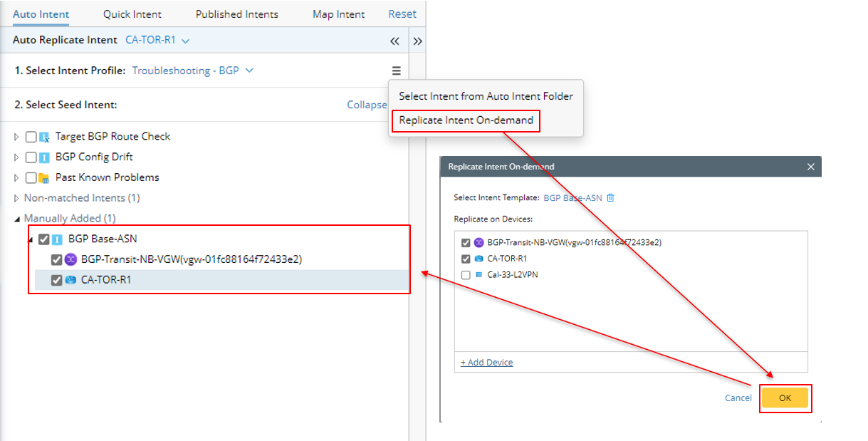Screen dimensions: 868x441
Task: Uncheck the BGP Base-ASN checkbox in tree
Action: point(44,239)
